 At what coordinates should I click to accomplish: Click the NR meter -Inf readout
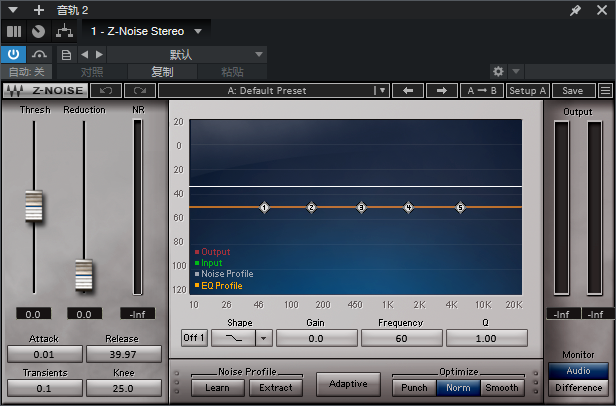click(x=138, y=314)
